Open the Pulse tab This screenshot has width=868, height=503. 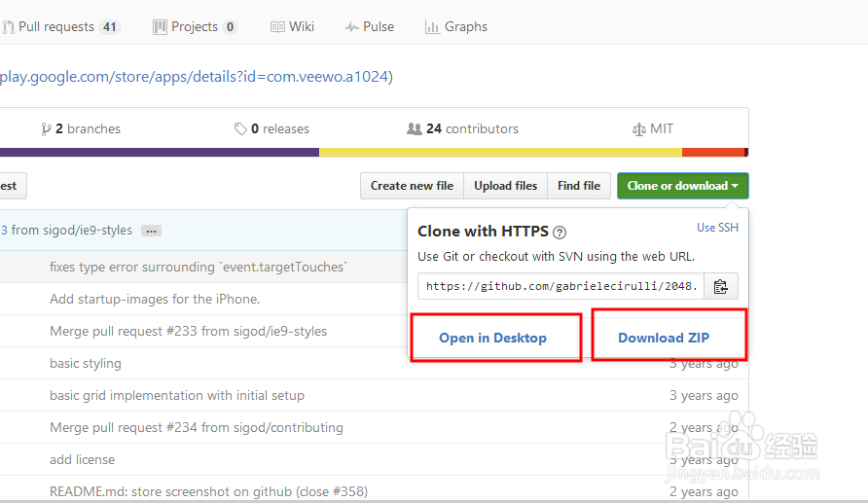(369, 26)
